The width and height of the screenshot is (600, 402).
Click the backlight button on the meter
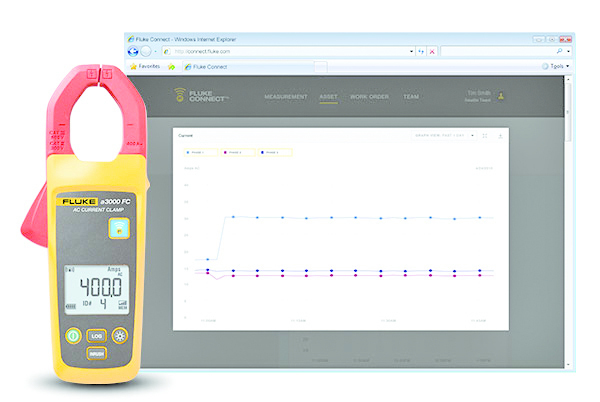[x=120, y=336]
